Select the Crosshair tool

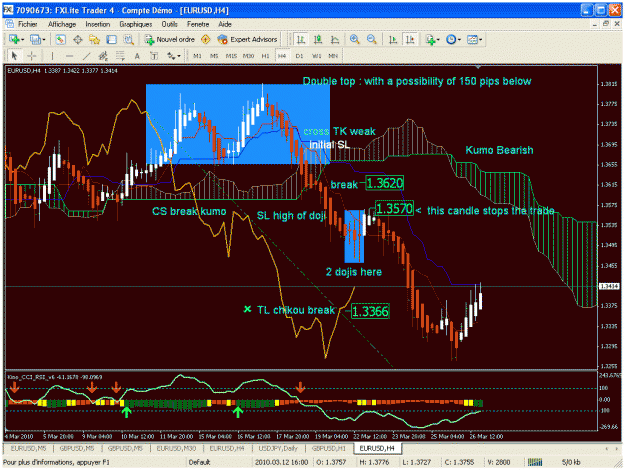tap(31, 56)
